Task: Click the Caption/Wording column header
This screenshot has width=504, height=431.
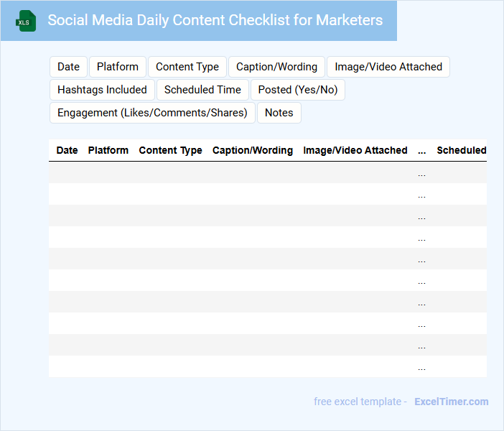Action: pos(253,151)
